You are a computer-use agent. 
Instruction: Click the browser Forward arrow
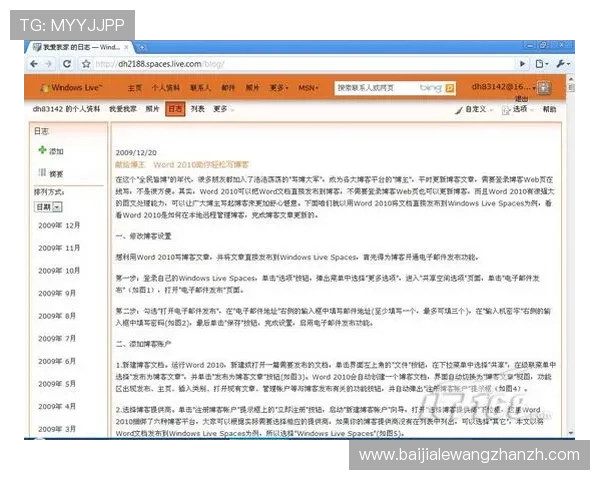[x=49, y=64]
